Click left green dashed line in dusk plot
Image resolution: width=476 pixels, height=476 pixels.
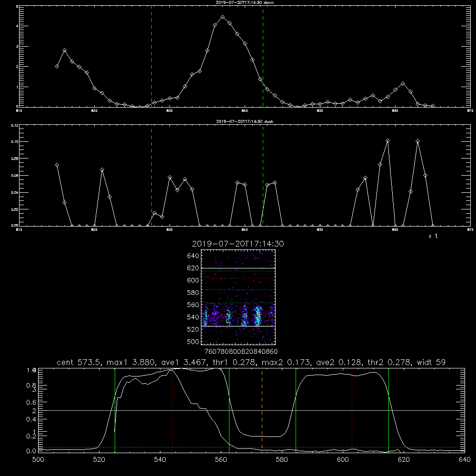point(151,175)
